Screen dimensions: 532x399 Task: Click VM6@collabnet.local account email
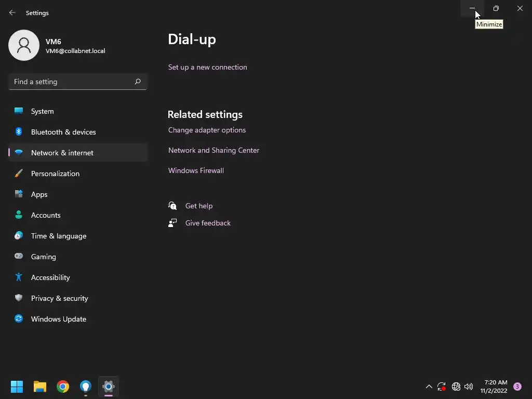(x=75, y=51)
